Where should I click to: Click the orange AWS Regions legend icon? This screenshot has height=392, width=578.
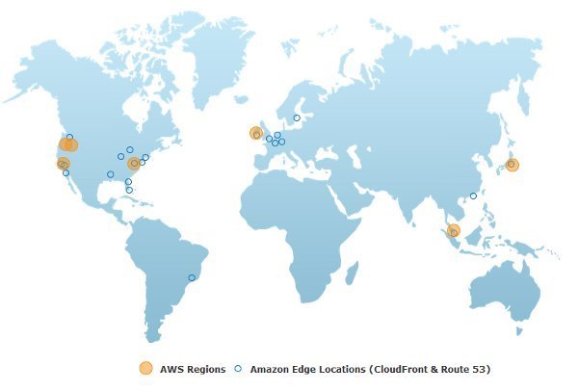tap(145, 368)
